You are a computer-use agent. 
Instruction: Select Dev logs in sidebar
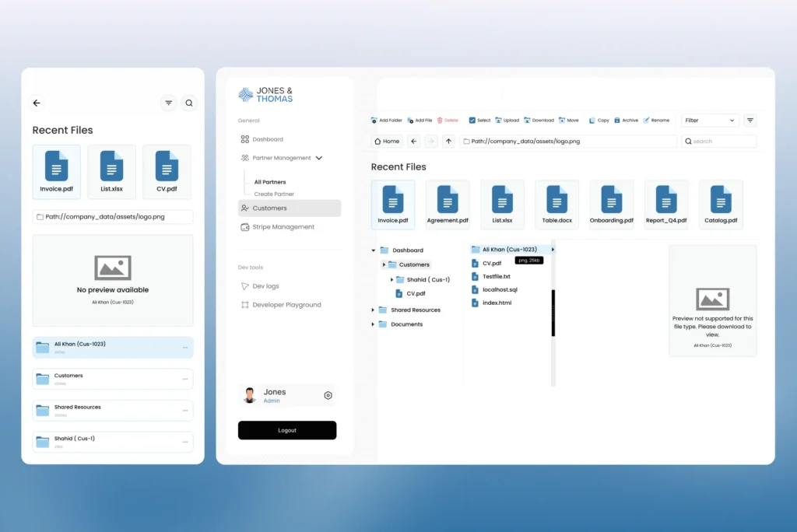click(265, 286)
